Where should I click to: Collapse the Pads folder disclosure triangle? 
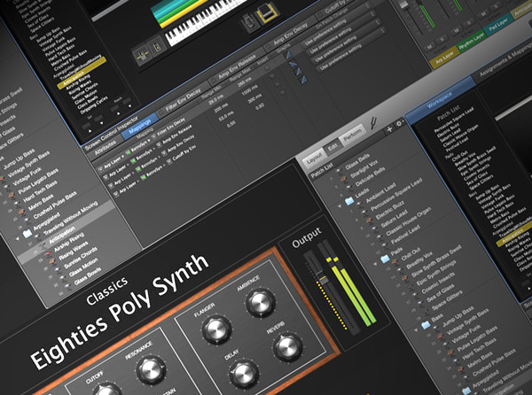(x=375, y=264)
